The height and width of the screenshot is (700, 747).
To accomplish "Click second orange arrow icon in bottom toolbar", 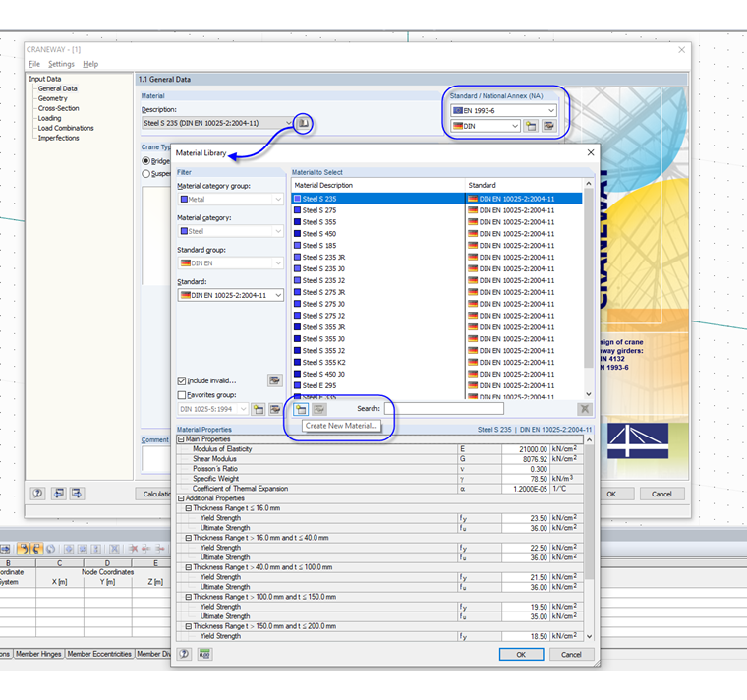I will pyautogui.click(x=36, y=549).
